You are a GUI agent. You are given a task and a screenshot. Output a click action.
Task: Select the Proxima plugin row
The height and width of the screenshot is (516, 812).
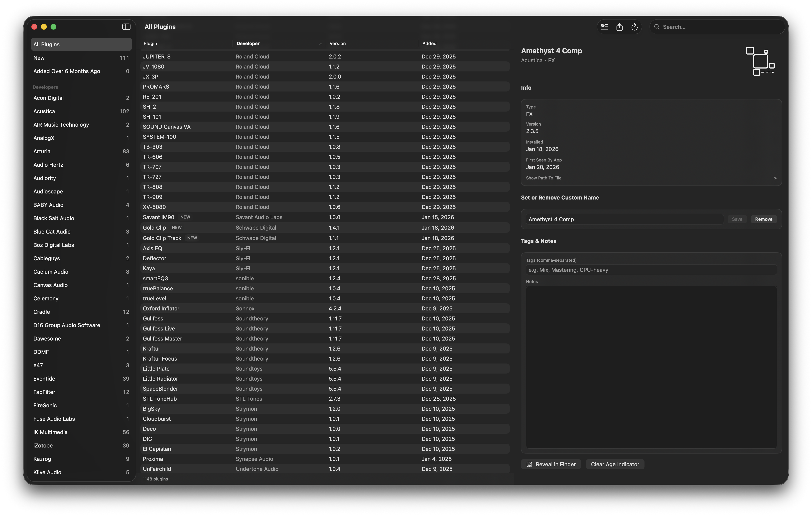click(x=325, y=459)
